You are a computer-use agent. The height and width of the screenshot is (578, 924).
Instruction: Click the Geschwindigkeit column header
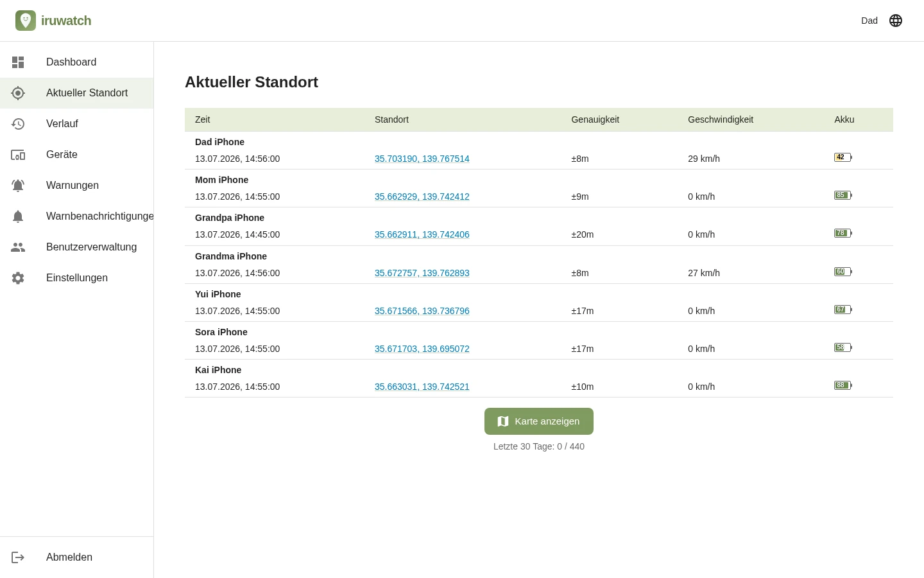721,119
